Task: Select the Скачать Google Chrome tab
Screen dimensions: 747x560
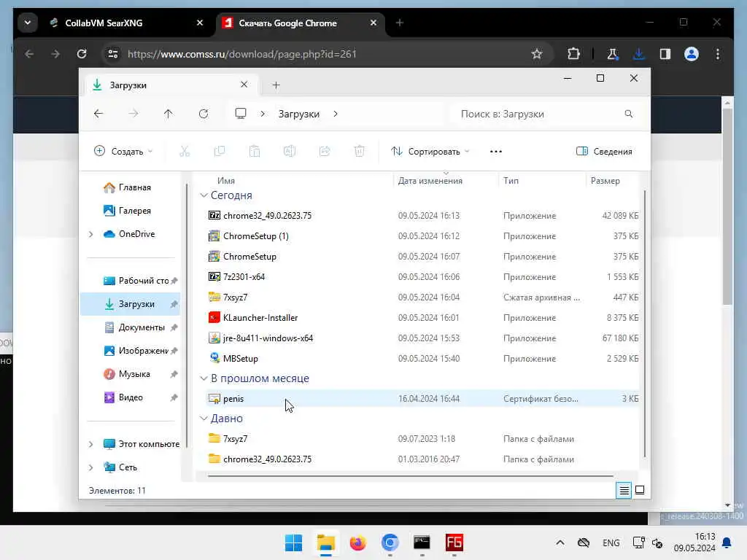Action: 300,23
